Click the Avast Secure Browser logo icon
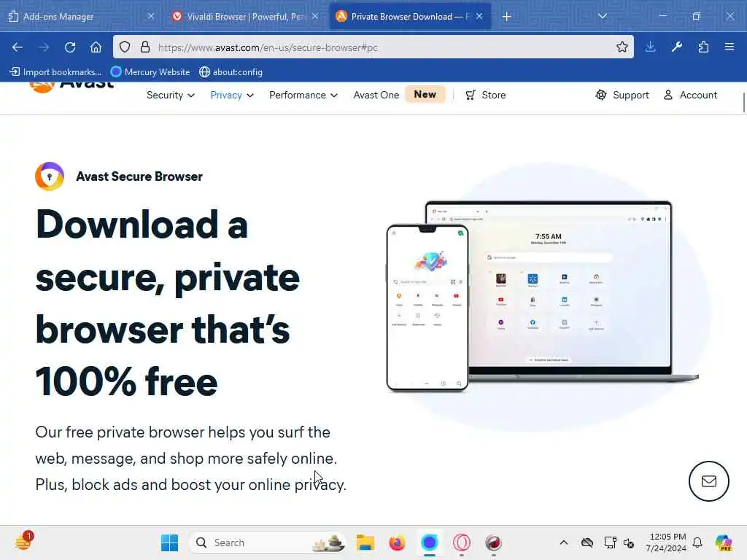Image resolution: width=747 pixels, height=560 pixels. point(50,176)
